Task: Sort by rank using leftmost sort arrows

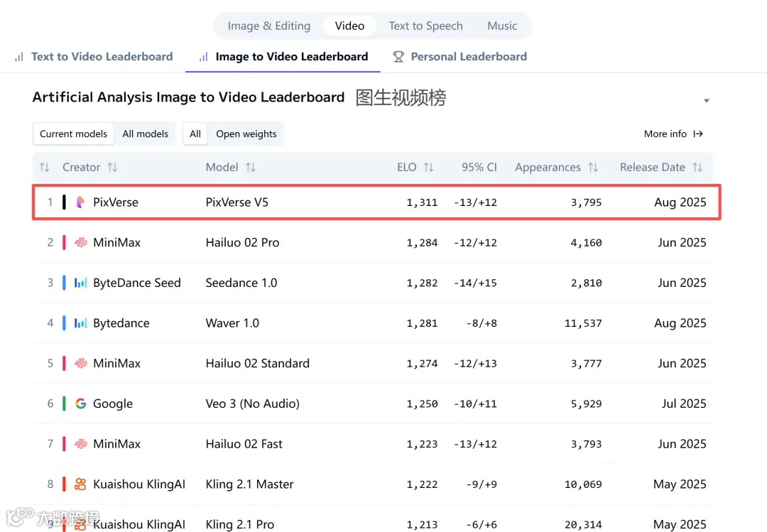Action: click(x=45, y=168)
